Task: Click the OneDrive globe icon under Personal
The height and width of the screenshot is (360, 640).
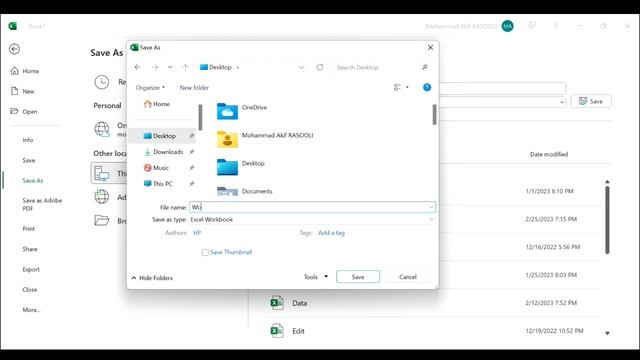Action: pyautogui.click(x=102, y=129)
